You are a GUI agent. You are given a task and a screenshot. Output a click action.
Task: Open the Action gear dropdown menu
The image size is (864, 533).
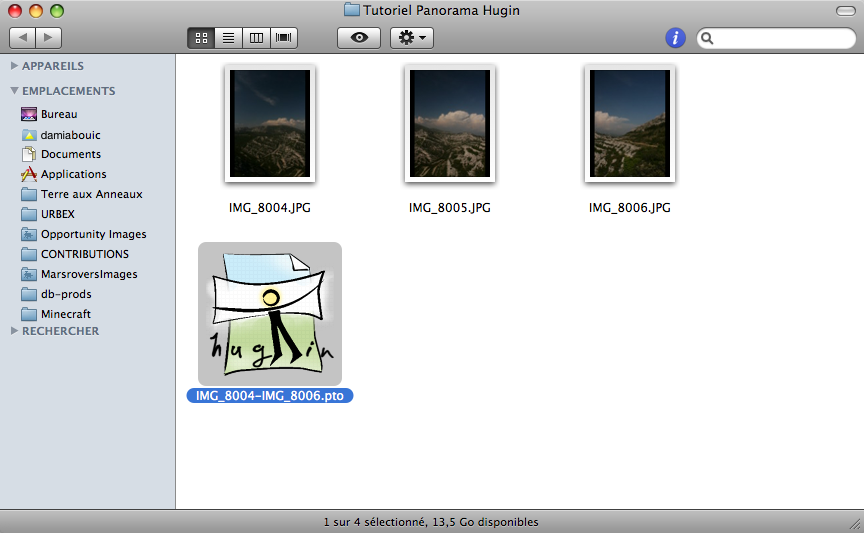(411, 38)
